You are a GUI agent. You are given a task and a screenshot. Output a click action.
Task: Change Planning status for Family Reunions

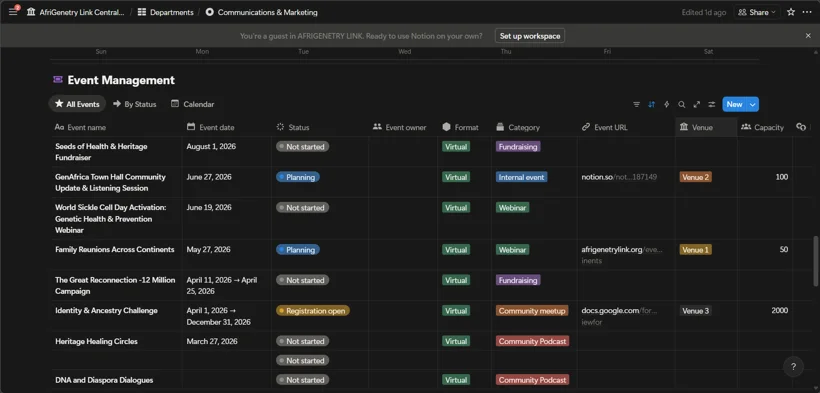pos(298,250)
